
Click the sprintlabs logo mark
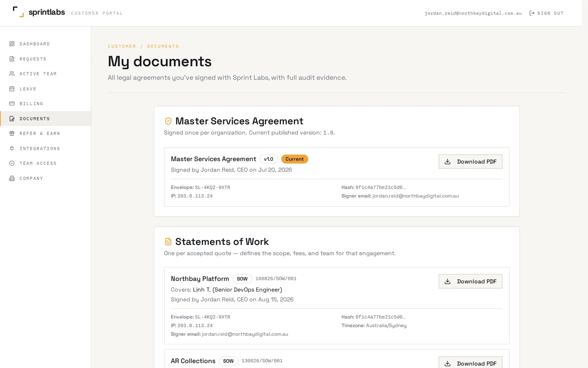tap(18, 12)
